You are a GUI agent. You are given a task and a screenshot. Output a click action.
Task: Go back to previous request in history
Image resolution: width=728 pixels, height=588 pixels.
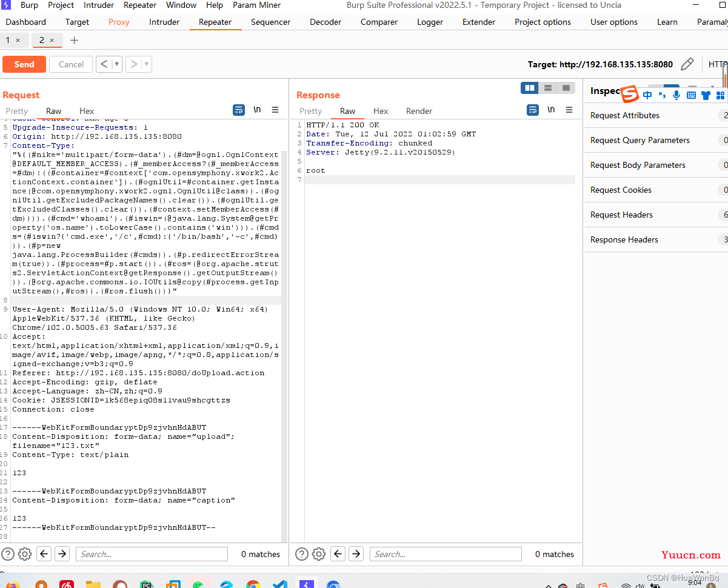[104, 64]
